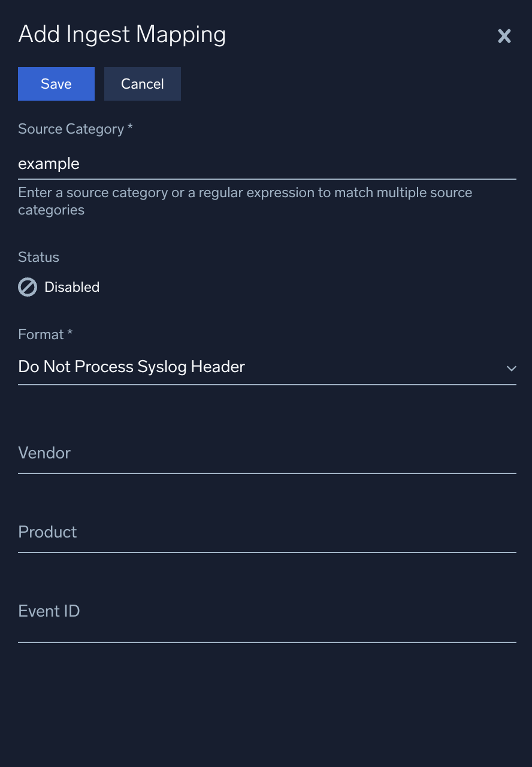Image resolution: width=532 pixels, height=767 pixels.
Task: Click the X close icon on the dialog
Action: click(x=504, y=36)
